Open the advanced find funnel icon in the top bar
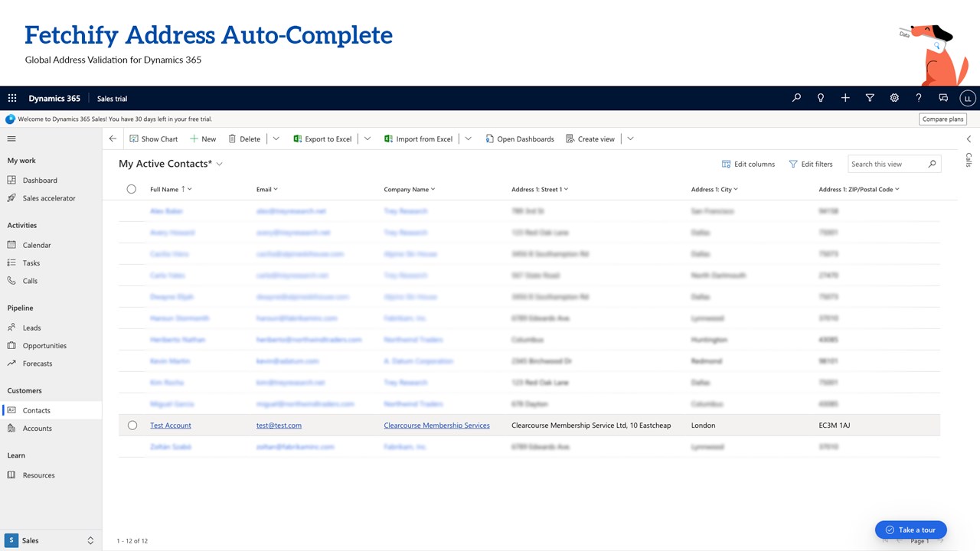This screenshot has height=551, width=980. (870, 98)
